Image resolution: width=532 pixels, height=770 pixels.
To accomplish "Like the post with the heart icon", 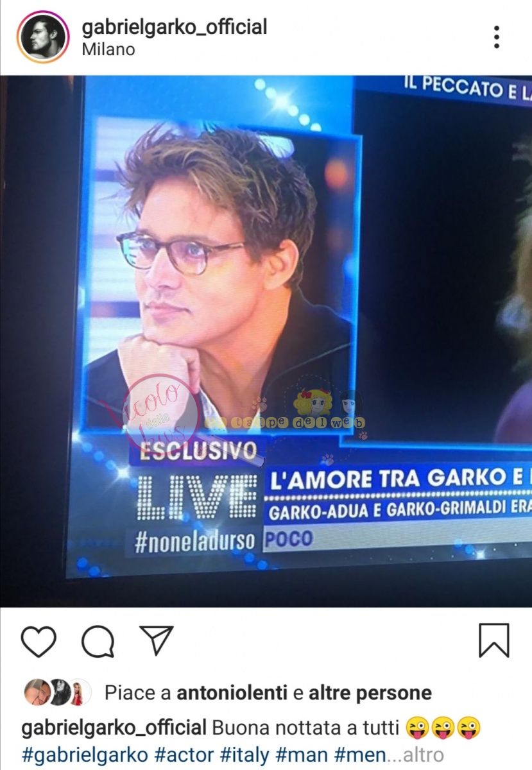I will [x=39, y=640].
